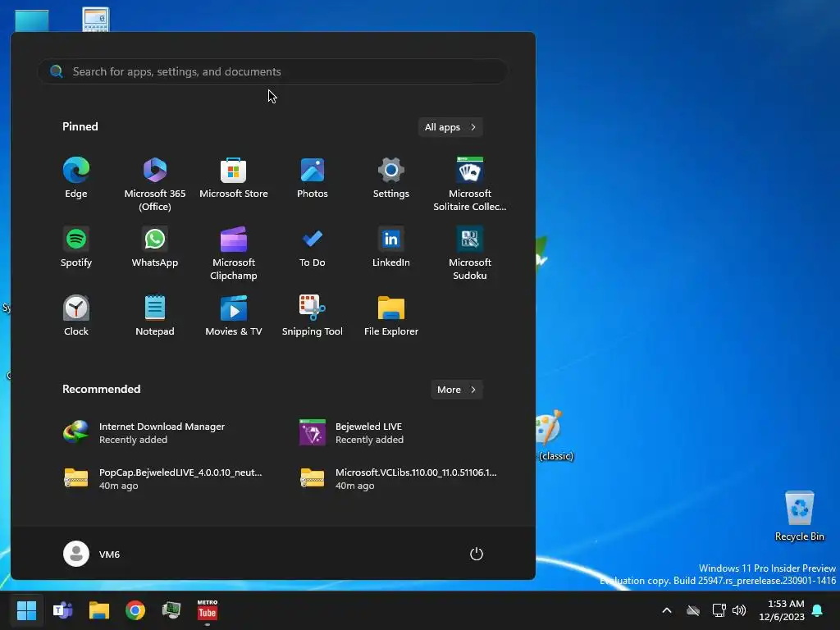
Task: Open Microsoft.VCLibs.110.00 archive file
Action: pyautogui.click(x=399, y=479)
